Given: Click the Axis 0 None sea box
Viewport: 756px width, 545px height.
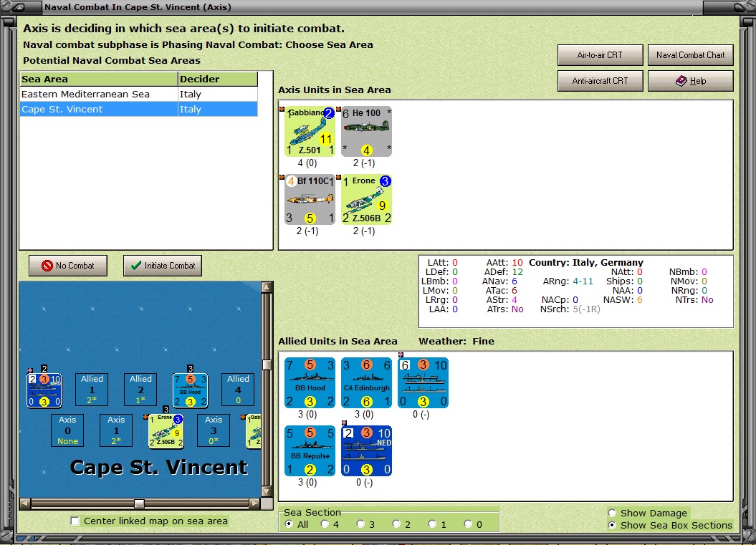Looking at the screenshot, I should point(67,430).
